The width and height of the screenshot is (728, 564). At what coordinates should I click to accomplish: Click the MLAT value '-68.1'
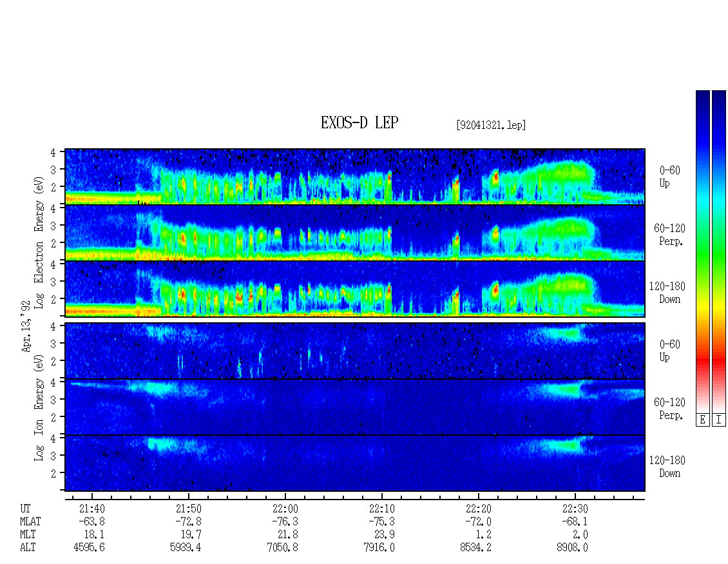[575, 521]
